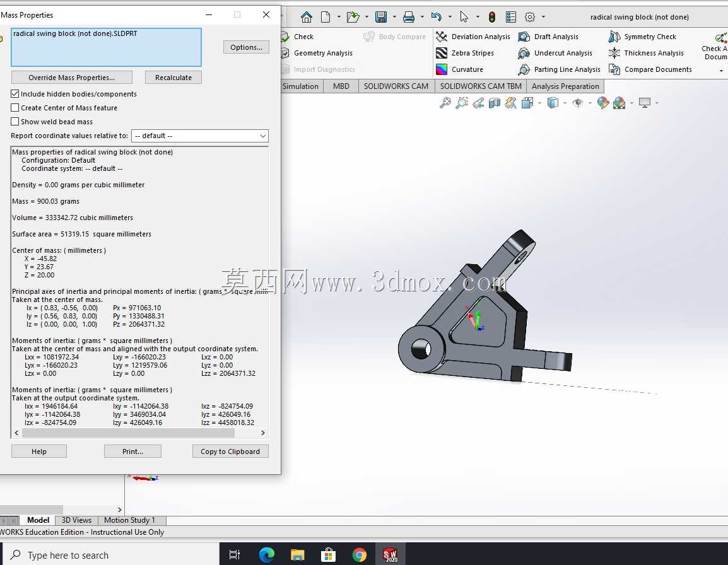This screenshot has width=728, height=565.
Task: Activate the Select cursor tool
Action: point(464,17)
